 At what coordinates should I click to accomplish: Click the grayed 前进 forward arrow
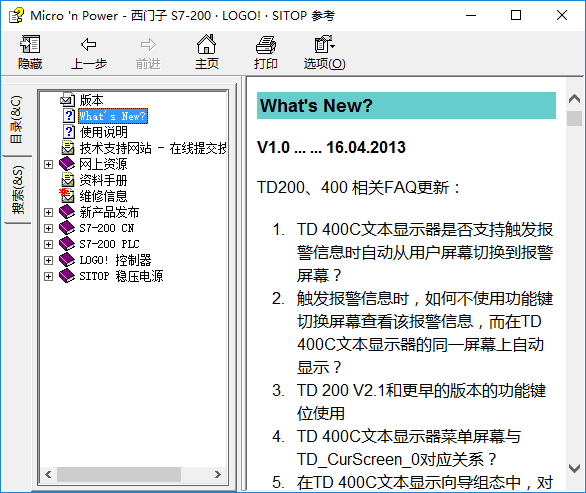(148, 52)
